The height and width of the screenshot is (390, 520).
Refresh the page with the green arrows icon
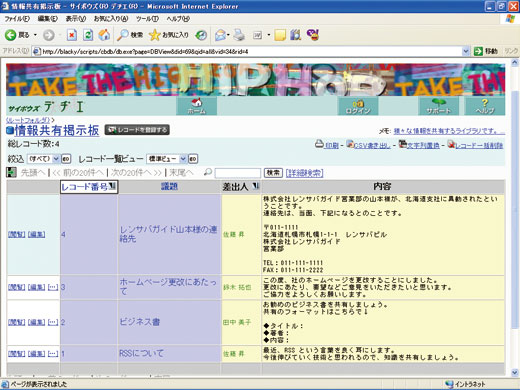pos(88,35)
